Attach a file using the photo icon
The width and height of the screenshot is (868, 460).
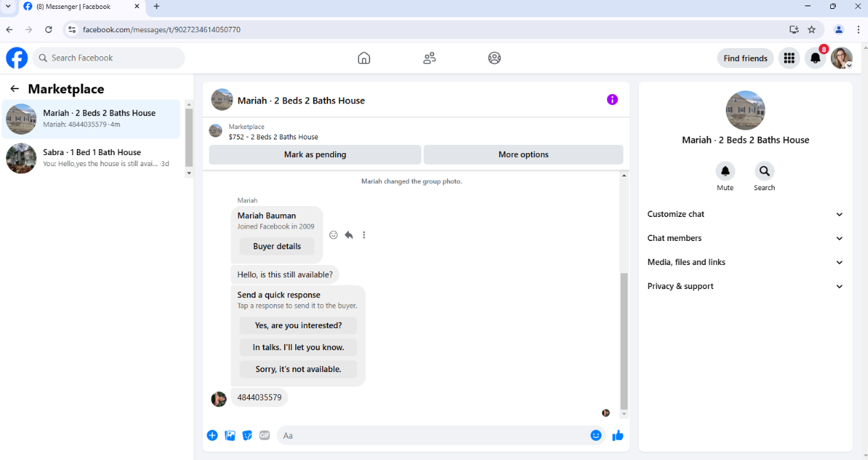[x=230, y=435]
